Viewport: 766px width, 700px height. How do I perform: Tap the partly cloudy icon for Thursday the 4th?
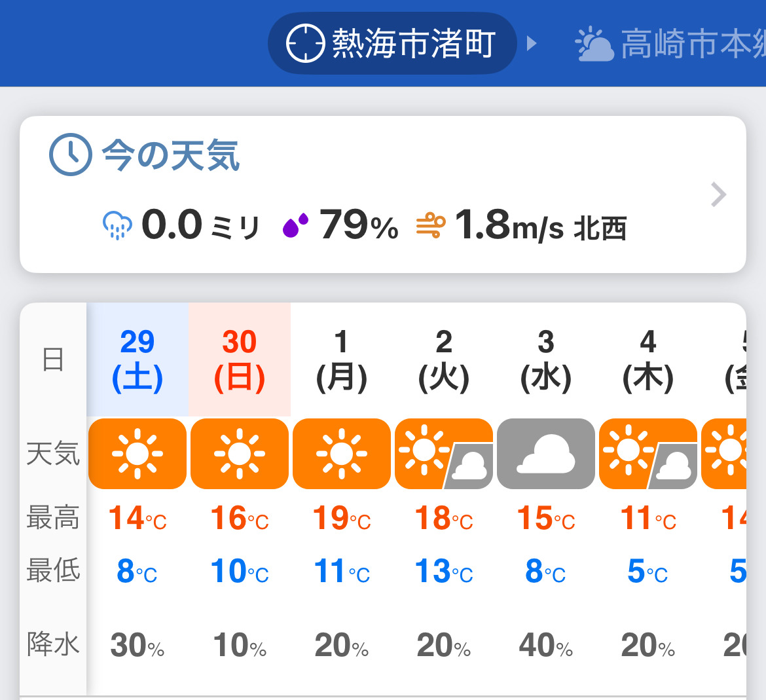click(648, 453)
